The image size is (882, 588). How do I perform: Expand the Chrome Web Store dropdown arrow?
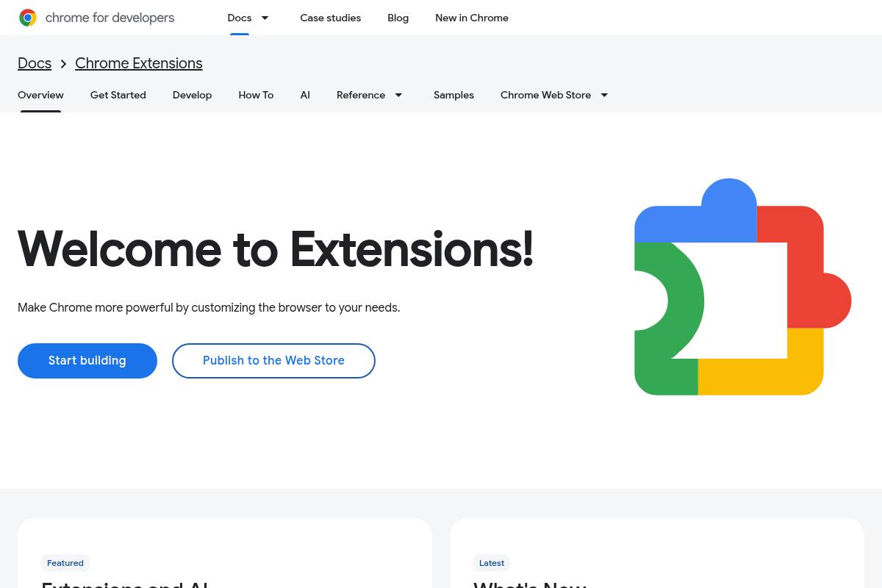(604, 95)
